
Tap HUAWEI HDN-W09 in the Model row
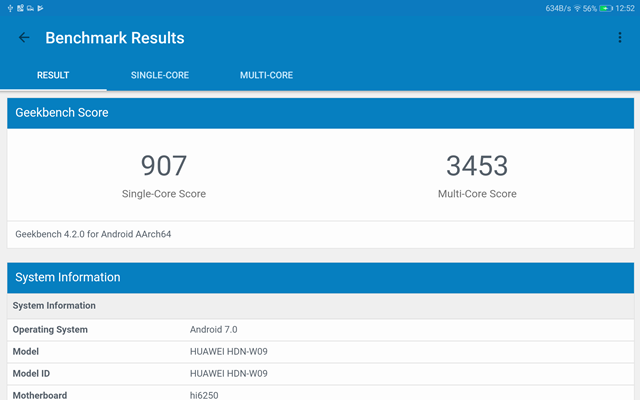pos(229,351)
